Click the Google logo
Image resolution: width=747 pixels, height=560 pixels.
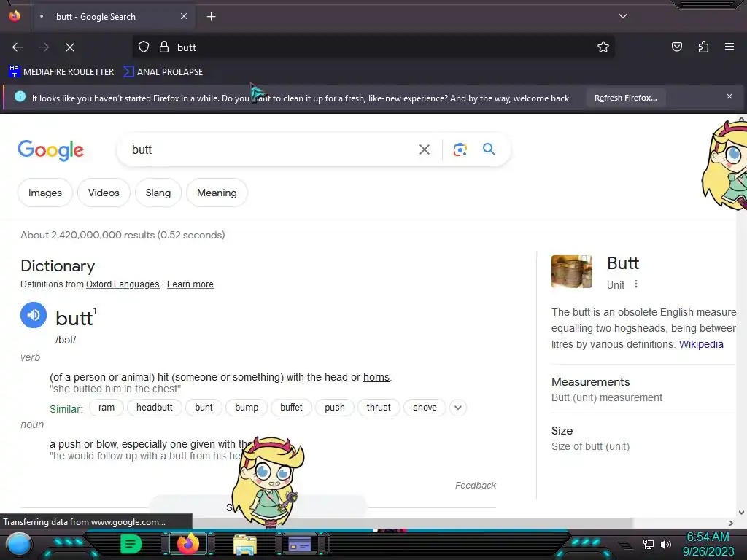(50, 150)
